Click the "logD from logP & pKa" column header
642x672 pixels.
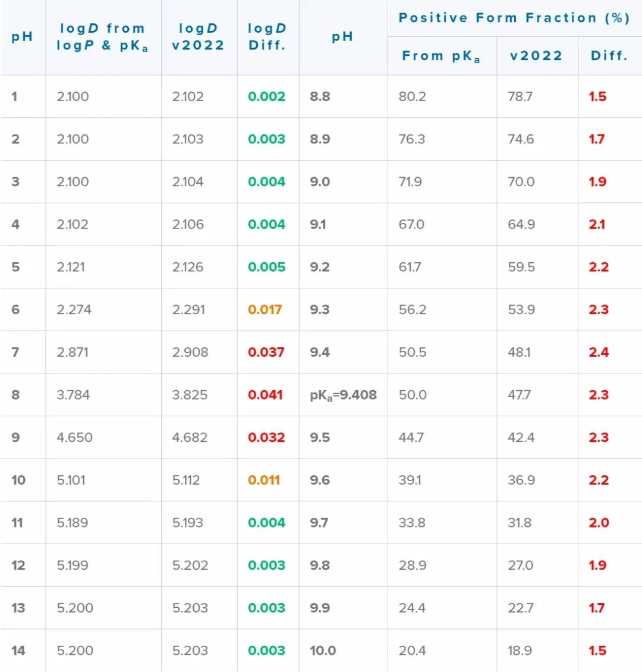(102, 37)
